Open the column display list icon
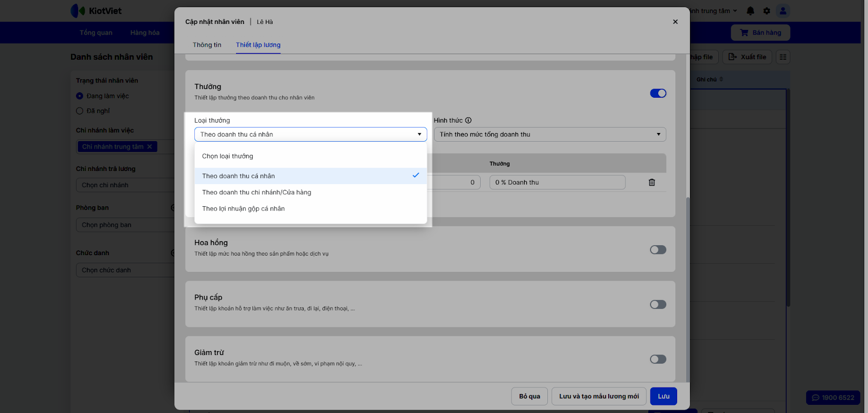Viewport: 868px width, 413px height. [783, 57]
